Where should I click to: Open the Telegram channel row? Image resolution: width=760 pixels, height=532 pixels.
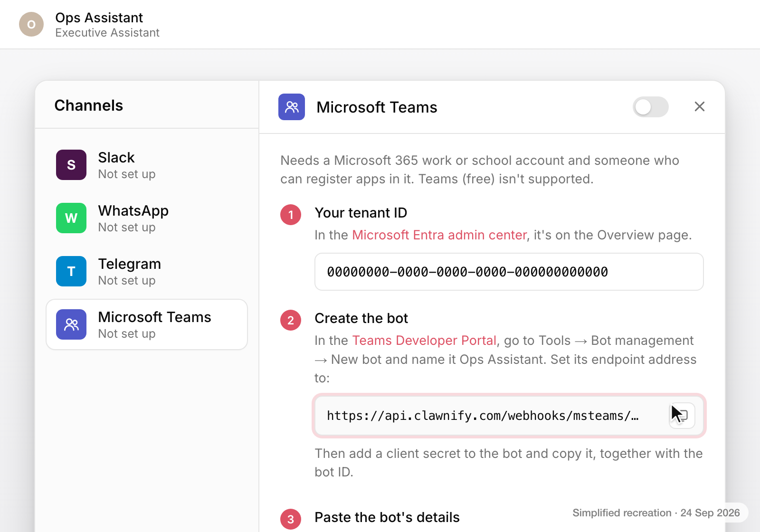tap(147, 271)
